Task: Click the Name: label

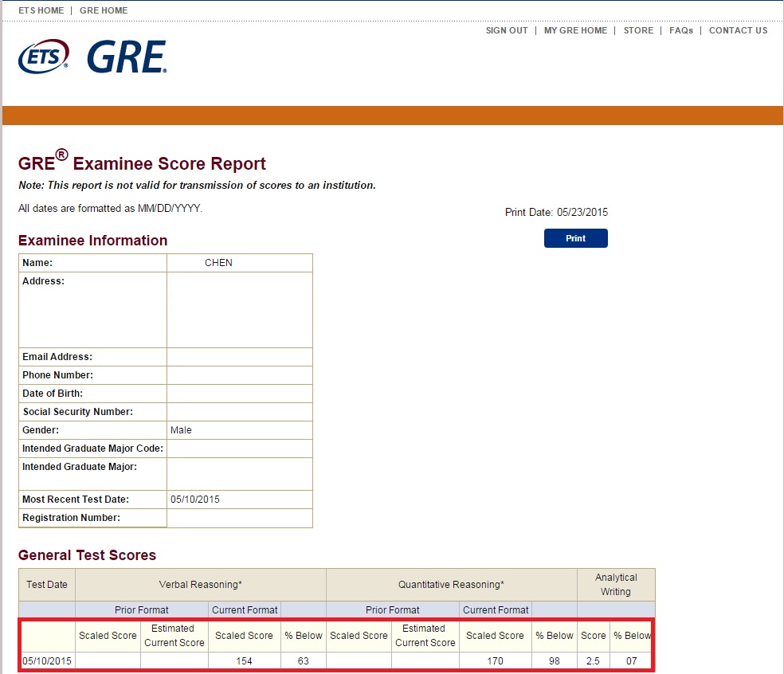Action: click(x=37, y=262)
